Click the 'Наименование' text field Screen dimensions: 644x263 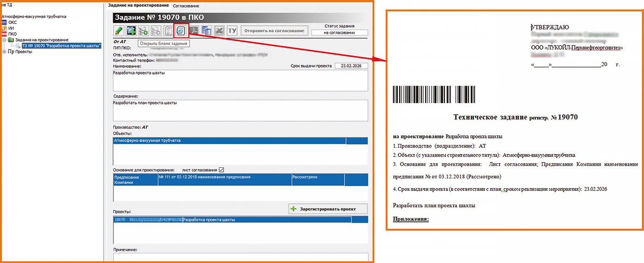[240, 80]
